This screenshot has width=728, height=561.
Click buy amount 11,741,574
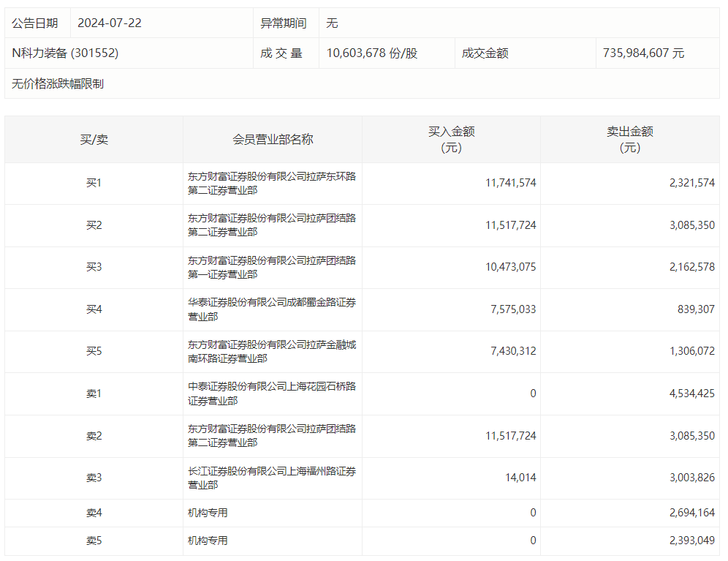point(511,183)
